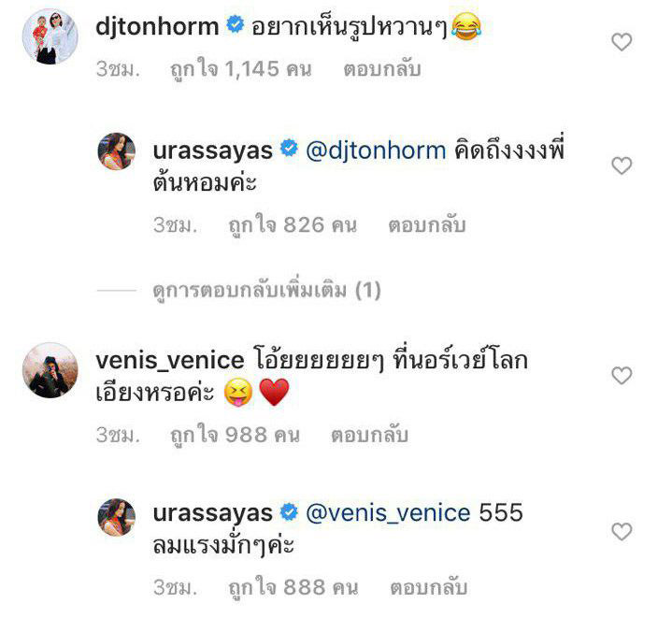Like urassayas' reply to @djtonhorm
672x632 pixels.
click(x=622, y=165)
